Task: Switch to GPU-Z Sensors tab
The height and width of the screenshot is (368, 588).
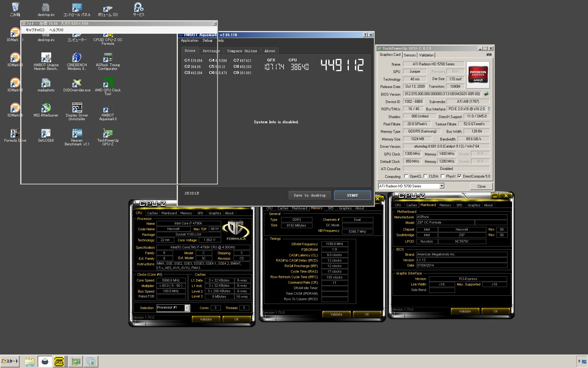Action: pyautogui.click(x=410, y=55)
